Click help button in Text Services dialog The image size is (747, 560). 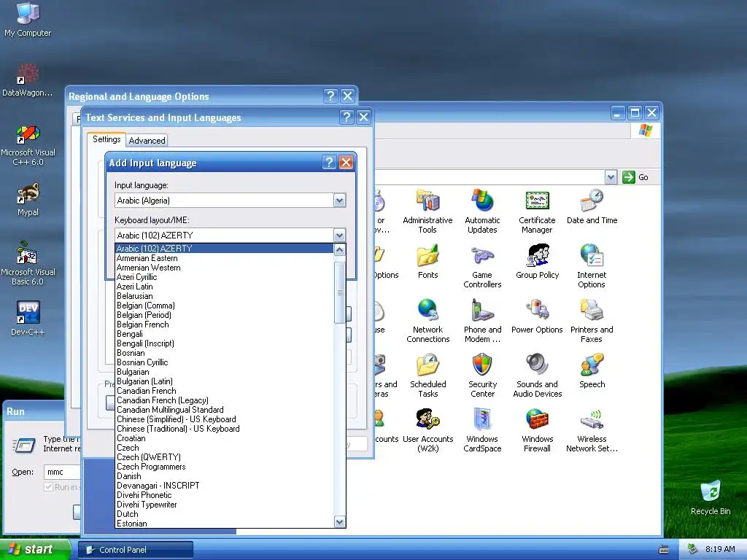347,117
